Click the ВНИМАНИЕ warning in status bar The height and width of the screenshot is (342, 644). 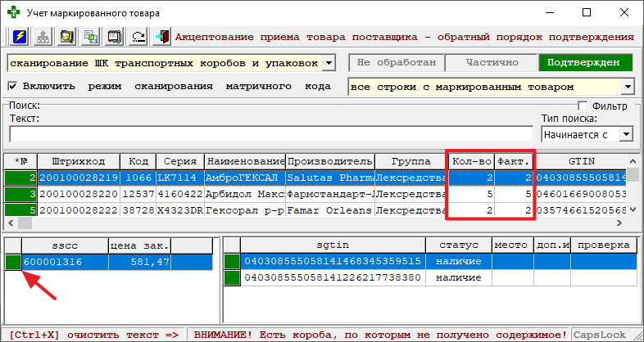[x=380, y=335]
